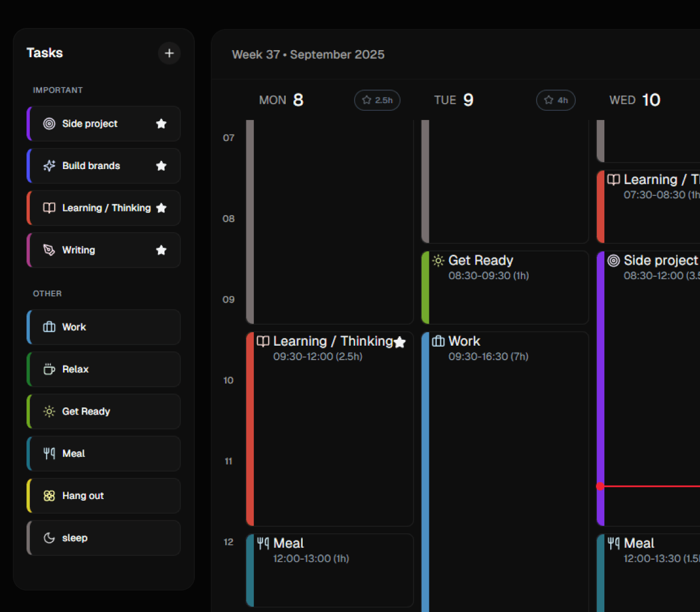Click the 2.5h starred hours badge
This screenshot has width=700, height=612.
(377, 100)
